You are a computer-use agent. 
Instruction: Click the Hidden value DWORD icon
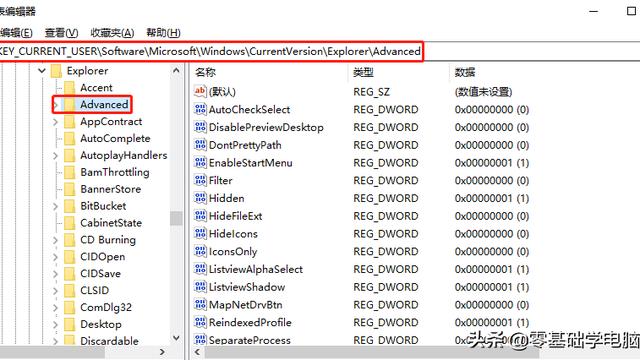point(200,198)
